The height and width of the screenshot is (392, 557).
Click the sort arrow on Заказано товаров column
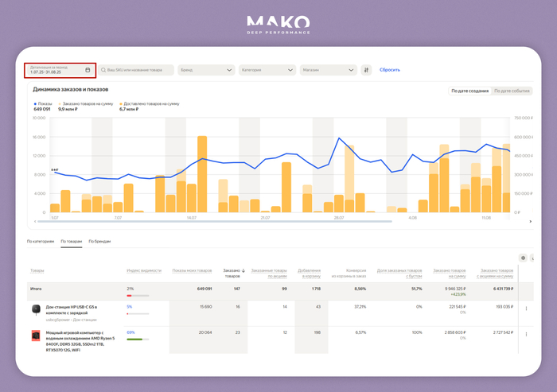[243, 270]
